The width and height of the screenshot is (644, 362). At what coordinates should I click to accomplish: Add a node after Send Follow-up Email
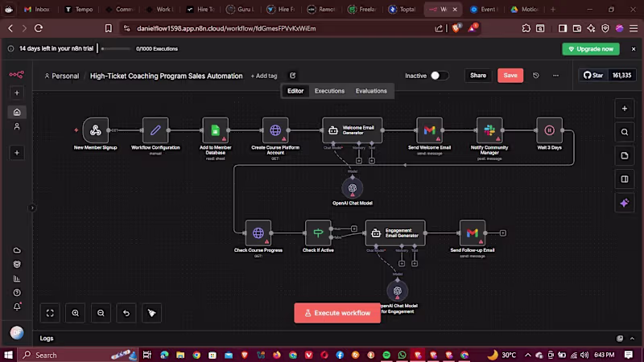coord(502,233)
